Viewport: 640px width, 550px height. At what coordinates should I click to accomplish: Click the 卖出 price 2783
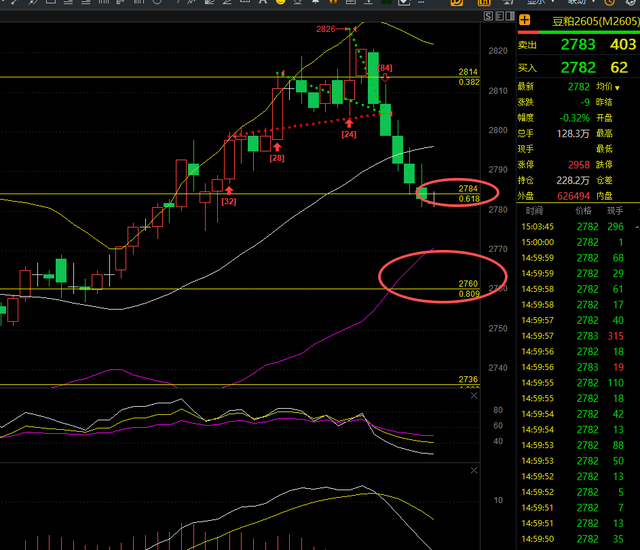578,44
